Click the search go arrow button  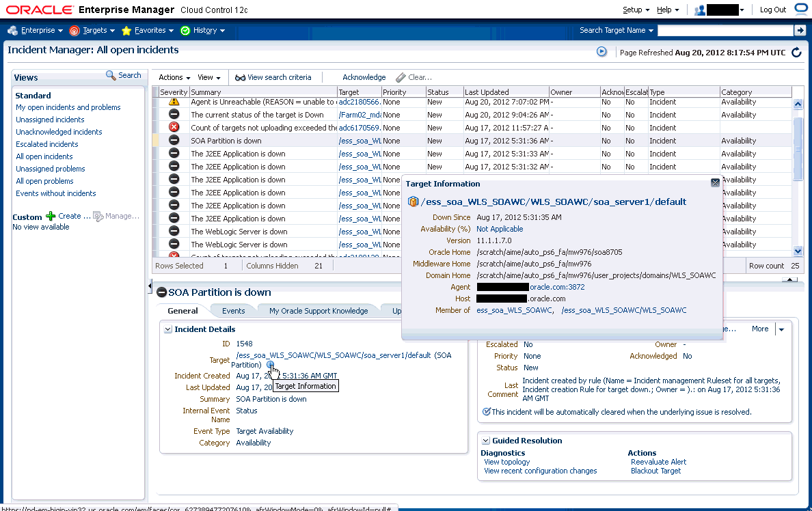800,31
